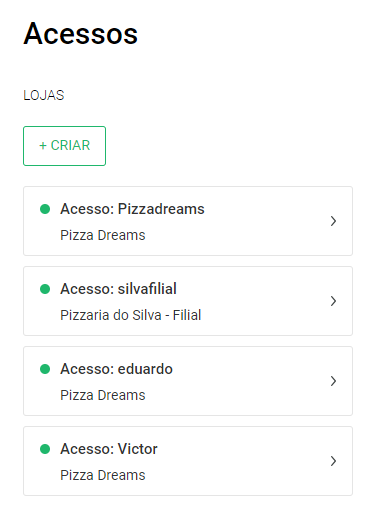The image size is (392, 515).
Task: Open the Acesso: silvafilial entry
Action: tap(188, 301)
